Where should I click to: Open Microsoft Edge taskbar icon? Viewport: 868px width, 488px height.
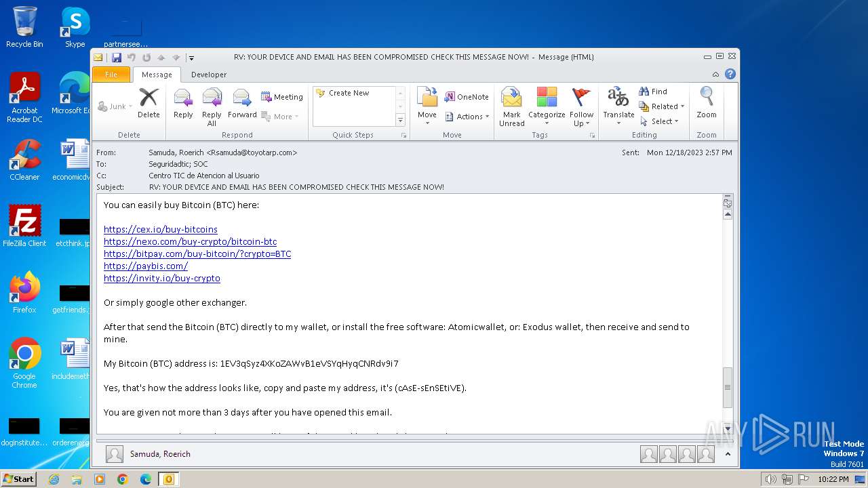click(145, 479)
